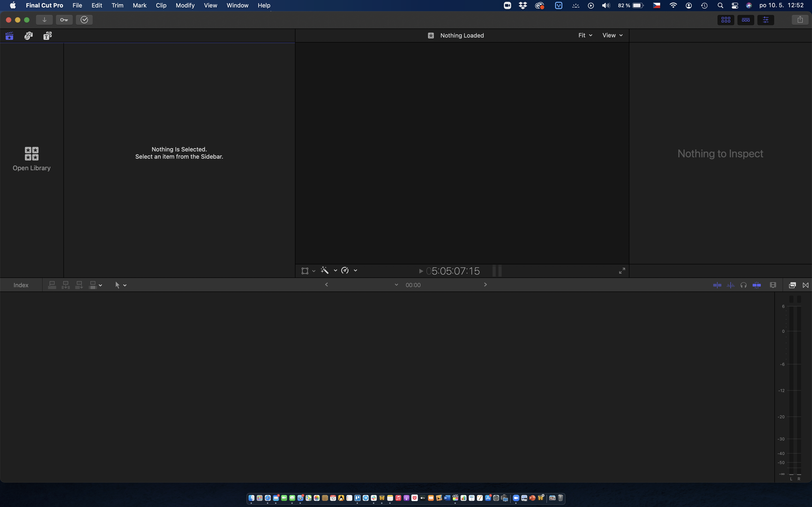Open the Modify menu

(x=185, y=5)
